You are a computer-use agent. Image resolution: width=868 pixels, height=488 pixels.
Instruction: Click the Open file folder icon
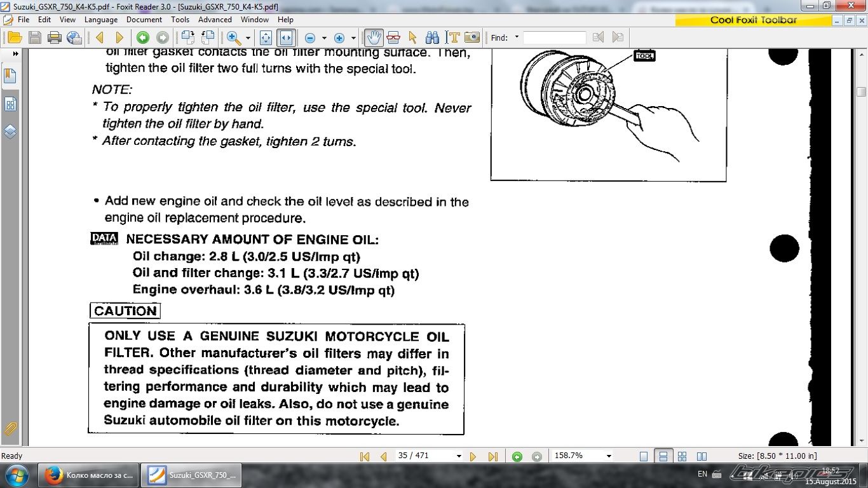point(14,37)
